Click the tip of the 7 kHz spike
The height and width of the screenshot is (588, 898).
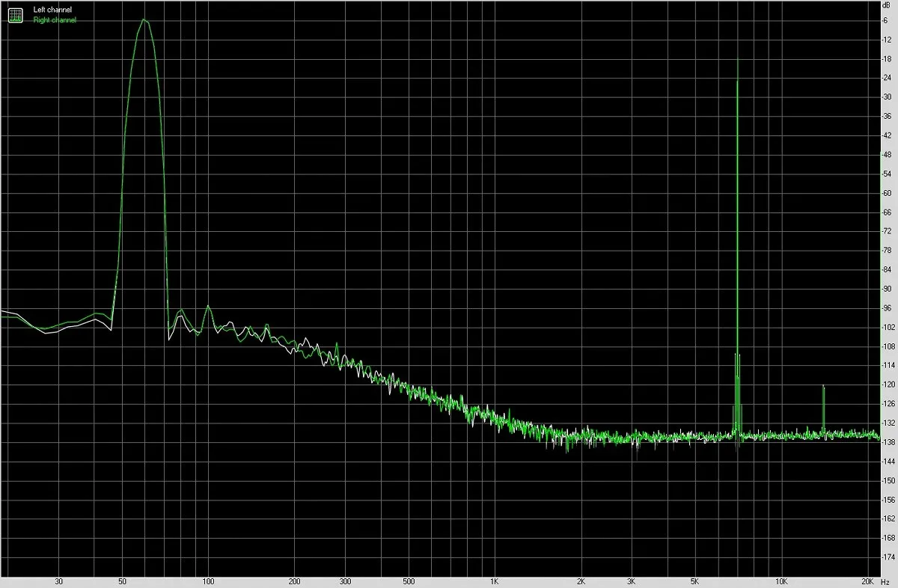pos(738,61)
